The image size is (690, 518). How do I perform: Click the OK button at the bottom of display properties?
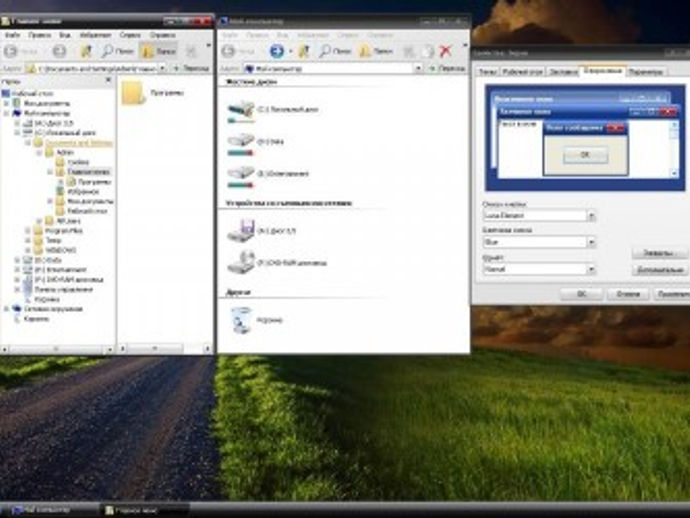pos(581,294)
